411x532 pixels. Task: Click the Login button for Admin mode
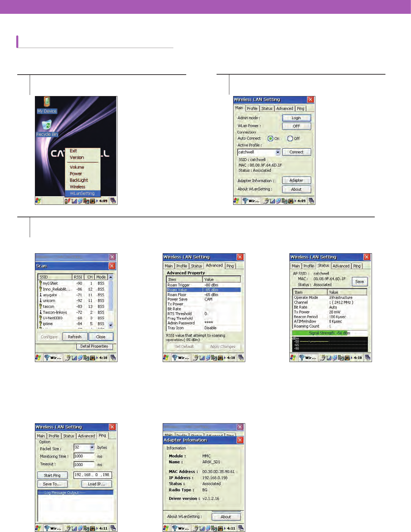[x=296, y=118]
